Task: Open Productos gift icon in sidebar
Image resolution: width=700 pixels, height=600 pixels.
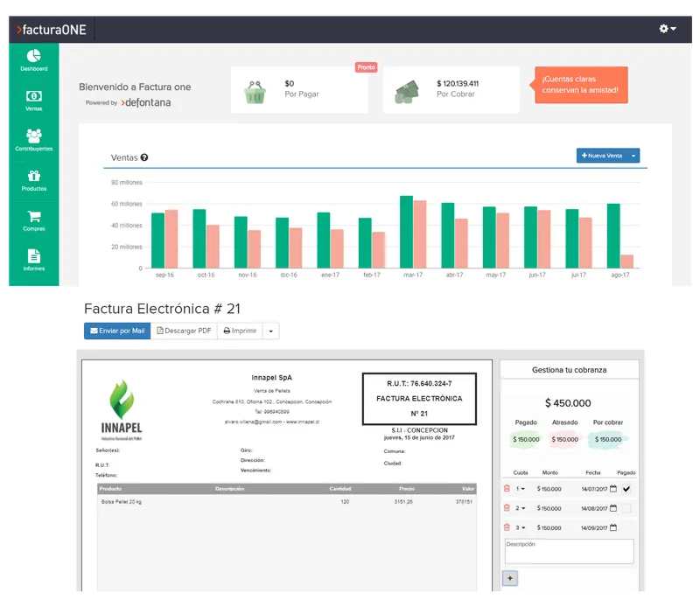Action: [x=34, y=181]
